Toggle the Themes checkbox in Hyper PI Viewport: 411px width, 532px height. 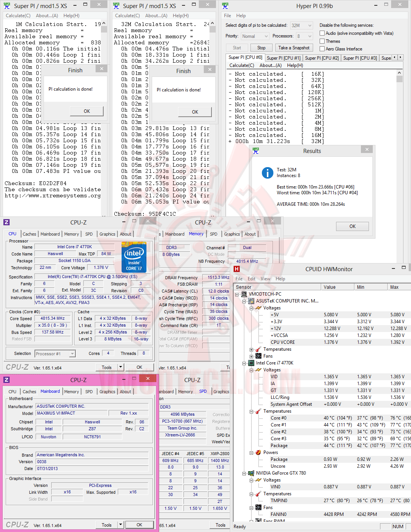pos(322,41)
